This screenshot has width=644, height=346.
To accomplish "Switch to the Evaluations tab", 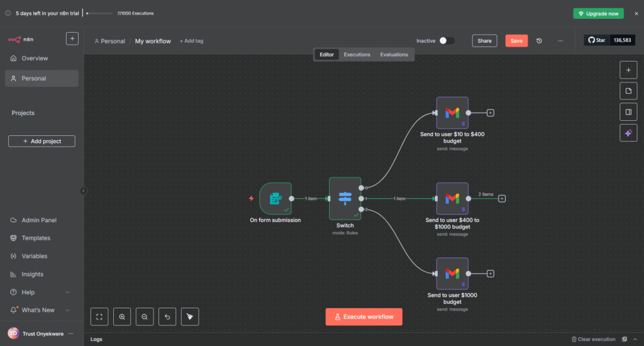I will (x=394, y=55).
